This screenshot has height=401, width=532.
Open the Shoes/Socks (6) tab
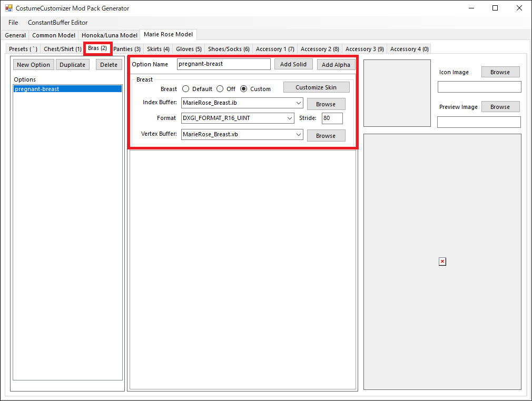click(x=229, y=49)
